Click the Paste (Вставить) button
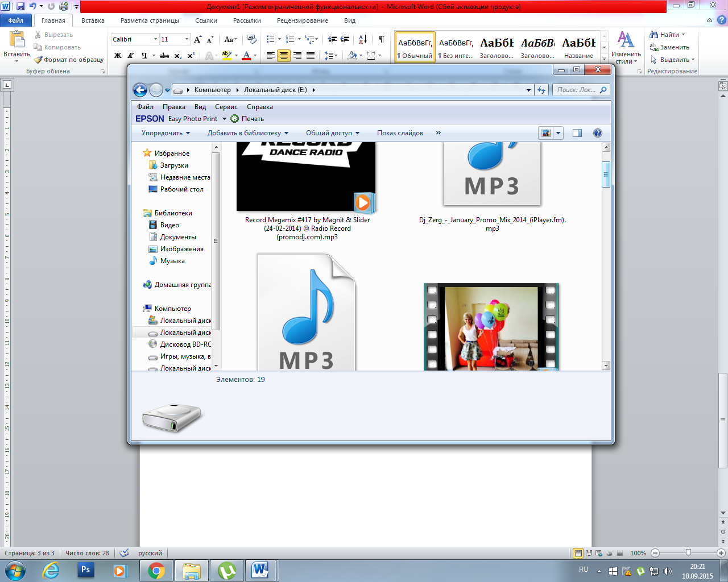728x582 pixels. (x=17, y=47)
